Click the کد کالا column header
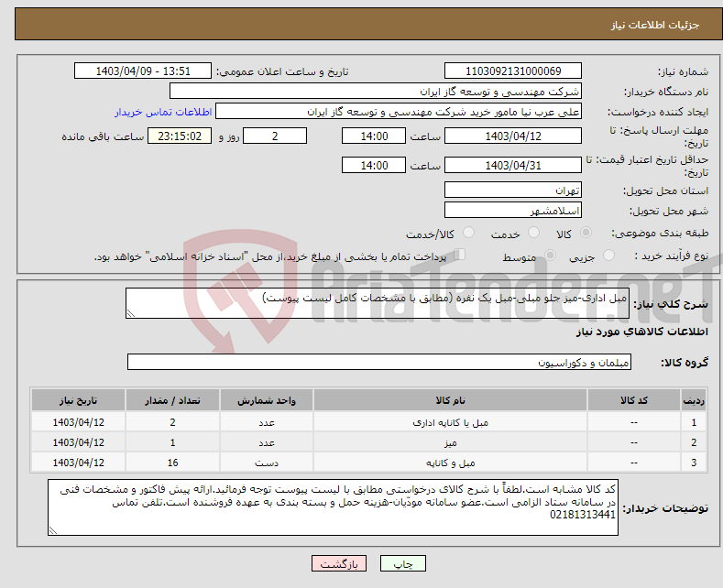Image resolution: width=723 pixels, height=588 pixels. (x=634, y=400)
